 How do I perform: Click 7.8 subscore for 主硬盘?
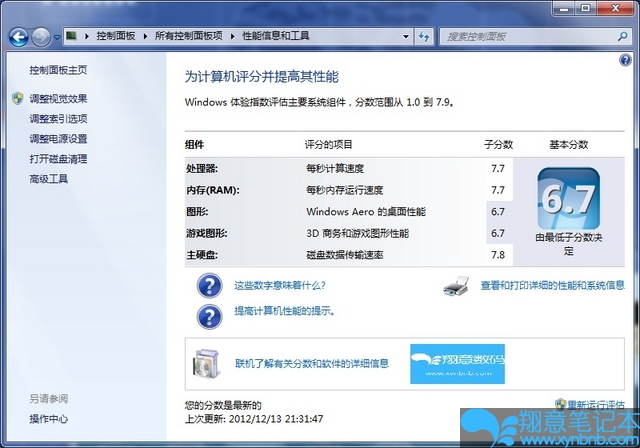tap(498, 255)
